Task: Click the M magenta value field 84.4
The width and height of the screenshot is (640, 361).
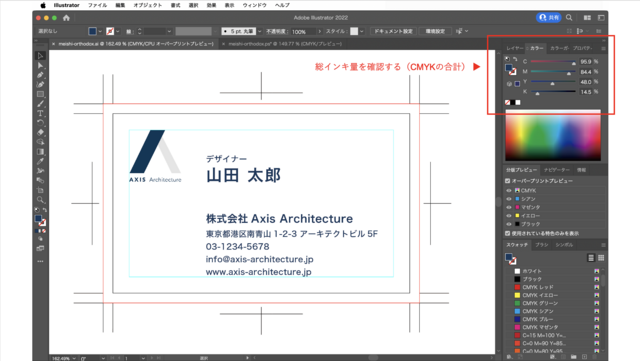Action: click(x=585, y=72)
